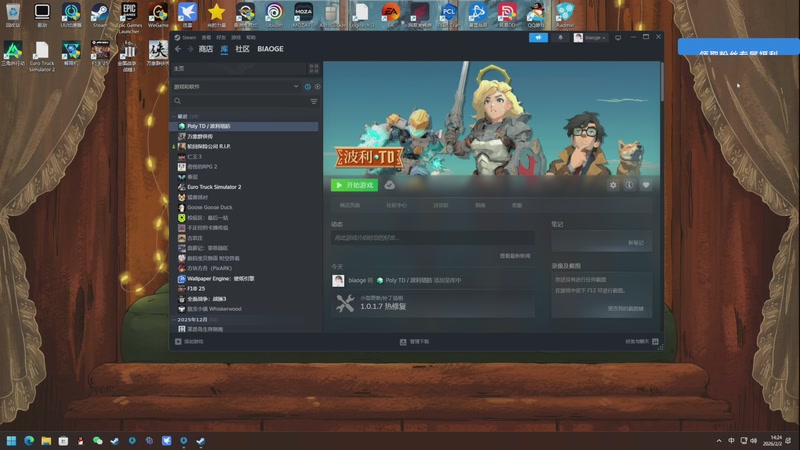Open Euro Truck Simulator 2 desktop shortcut
The height and width of the screenshot is (450, 800).
tap(42, 56)
